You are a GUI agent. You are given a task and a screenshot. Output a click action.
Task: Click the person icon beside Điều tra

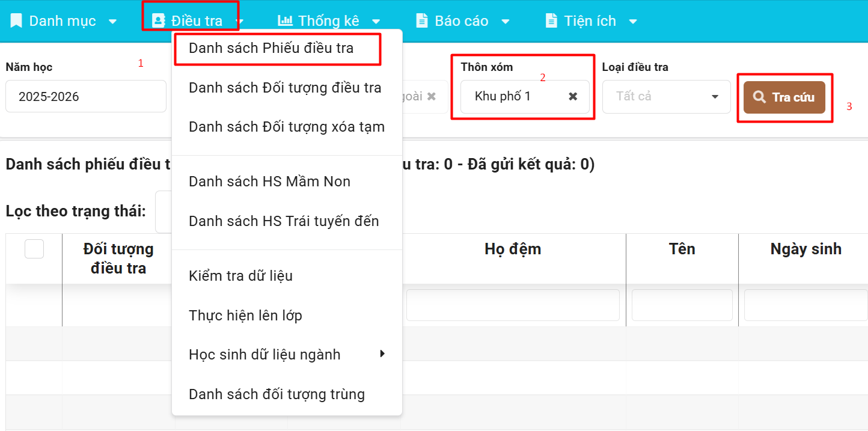tap(158, 21)
